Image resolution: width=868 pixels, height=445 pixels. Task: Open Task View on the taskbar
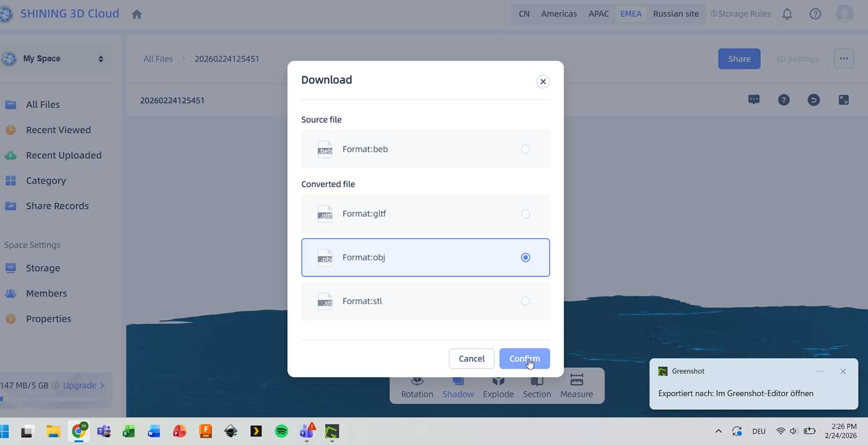click(x=27, y=431)
